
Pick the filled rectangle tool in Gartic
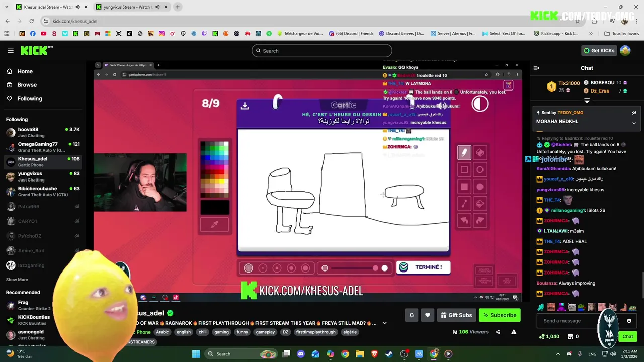[464, 187]
